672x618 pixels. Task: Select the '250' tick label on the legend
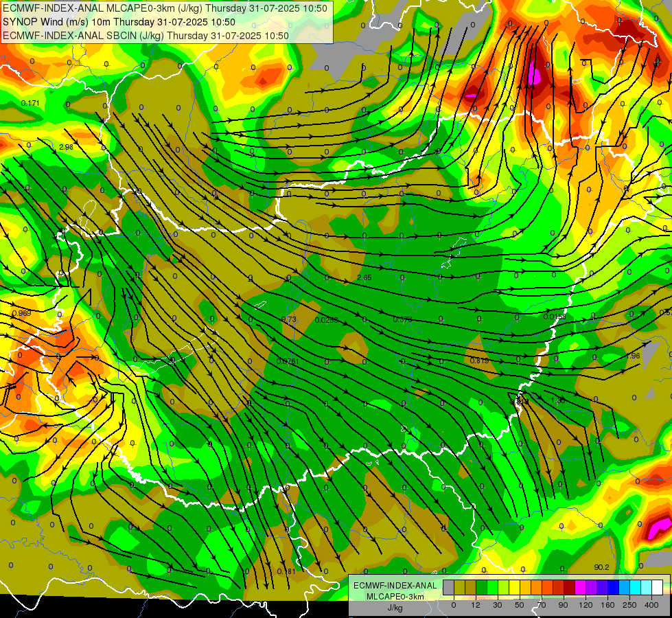coord(629,605)
